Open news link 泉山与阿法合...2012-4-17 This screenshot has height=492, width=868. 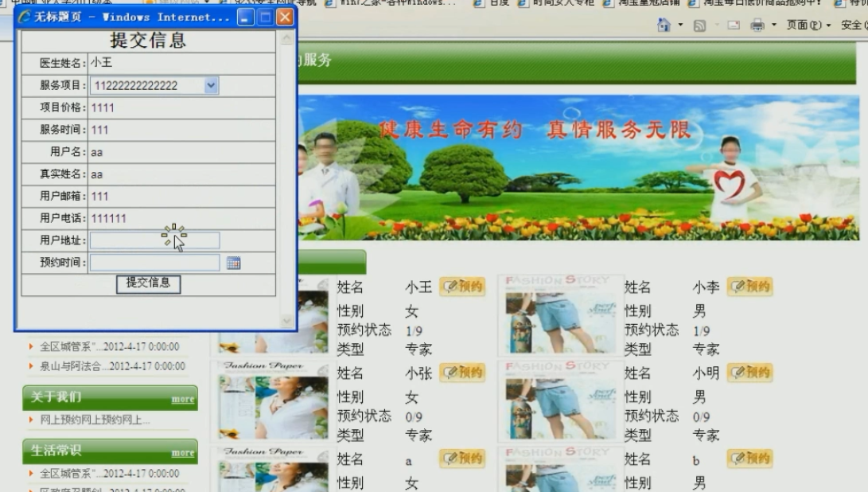coord(112,366)
